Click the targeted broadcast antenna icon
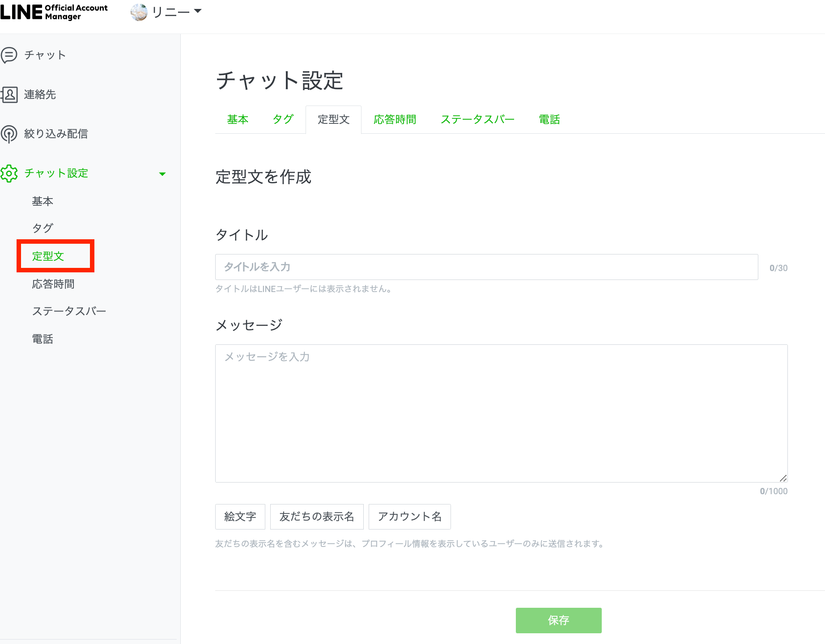Image resolution: width=825 pixels, height=644 pixels. [x=9, y=134]
